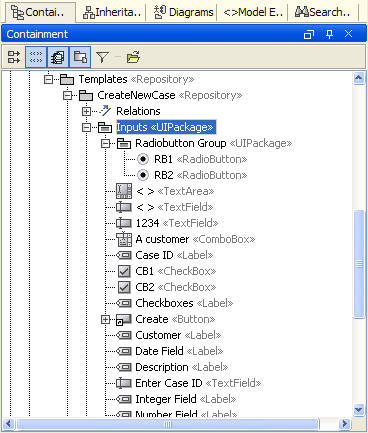Collapse the Radiobutton Group node
Image resolution: width=368 pixels, height=433 pixels.
pos(105,143)
